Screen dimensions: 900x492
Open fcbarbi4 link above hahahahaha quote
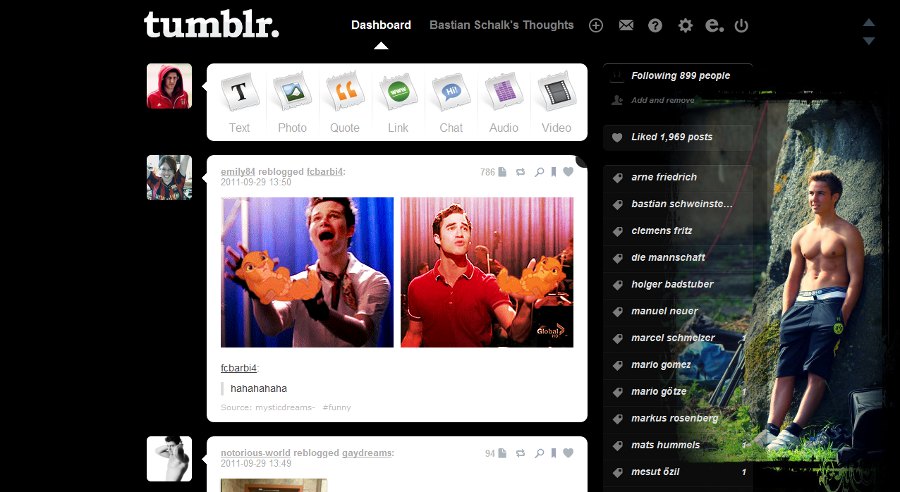[239, 368]
